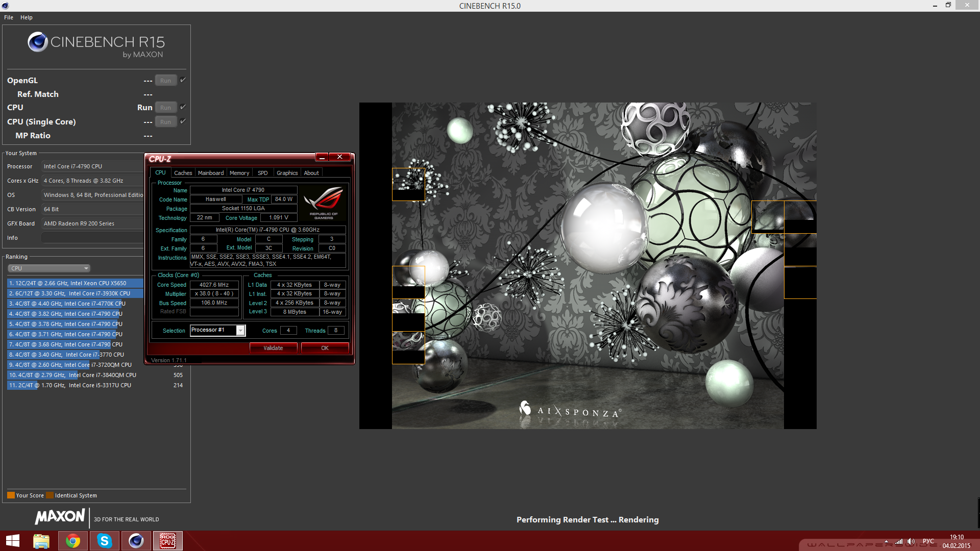Image resolution: width=980 pixels, height=551 pixels.
Task: Select ranking entry Core i7-3770 CPU
Action: point(75,355)
